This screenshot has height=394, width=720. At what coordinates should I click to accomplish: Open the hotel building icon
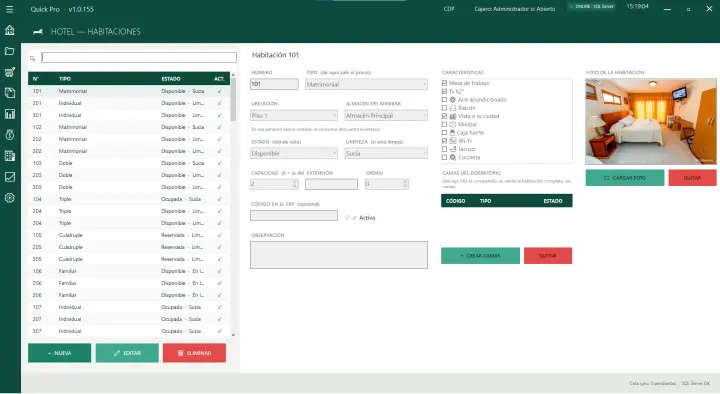point(10,156)
